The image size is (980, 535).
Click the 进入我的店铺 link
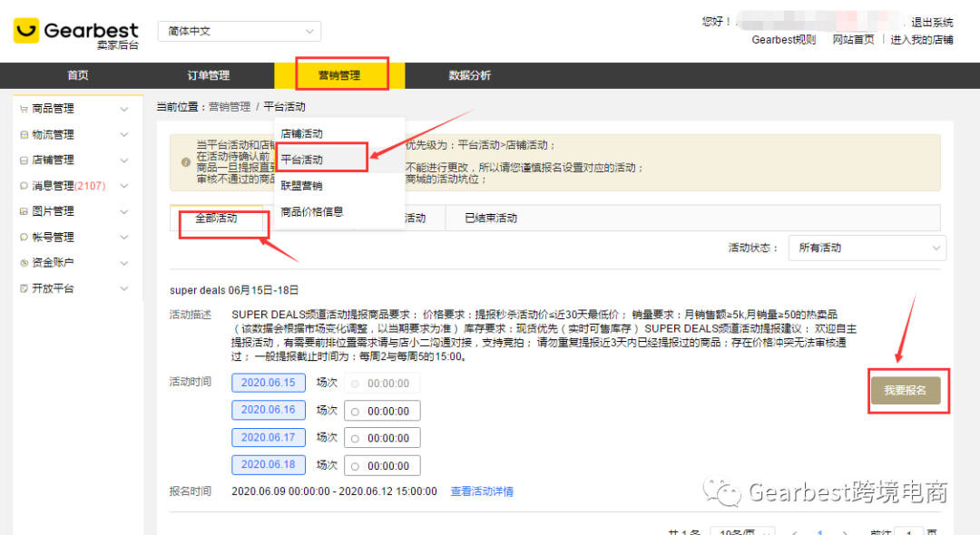pos(922,40)
